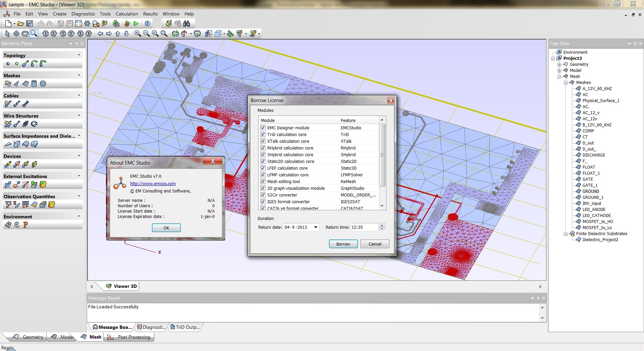Click the Module column header

(299, 120)
